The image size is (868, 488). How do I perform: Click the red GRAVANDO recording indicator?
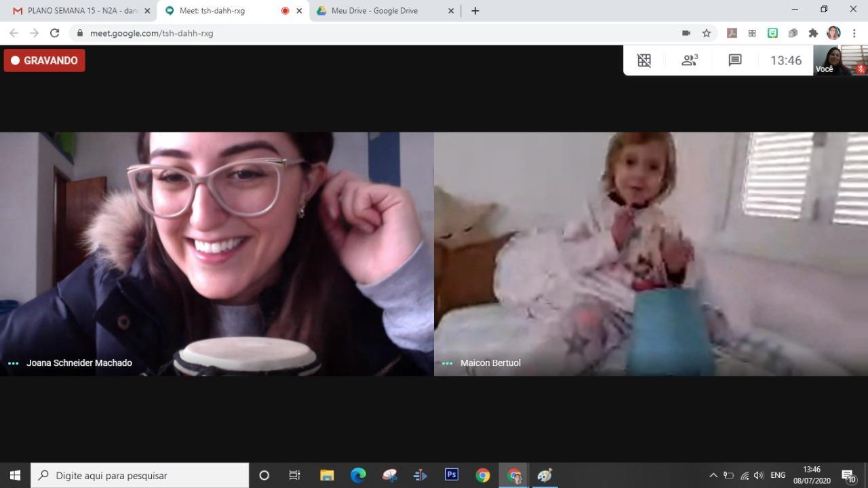point(45,60)
